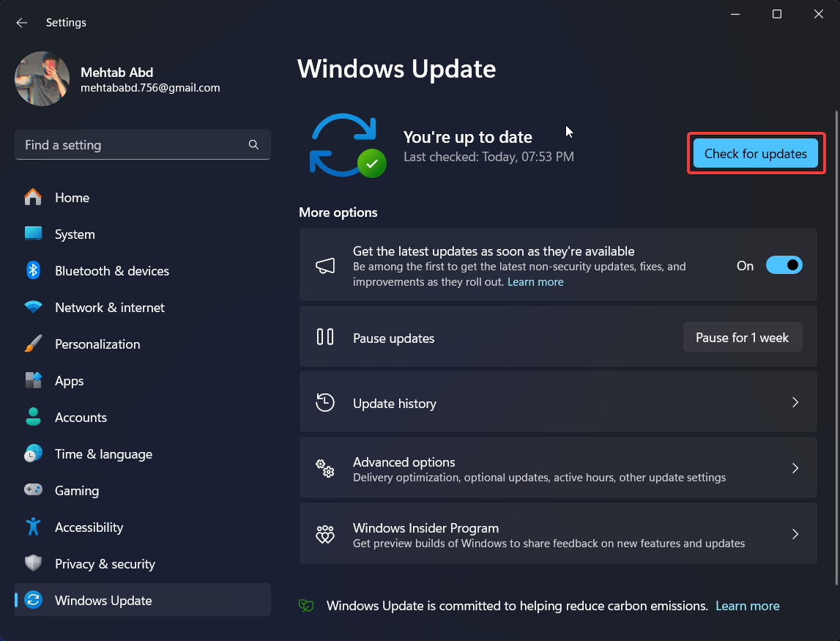The height and width of the screenshot is (641, 840).
Task: Click Learn more link about carbon emissions
Action: [747, 606]
